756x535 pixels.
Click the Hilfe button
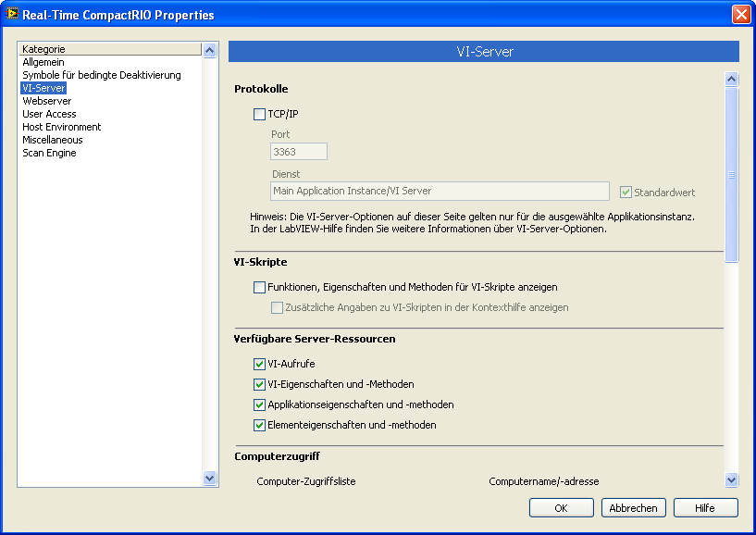click(706, 508)
